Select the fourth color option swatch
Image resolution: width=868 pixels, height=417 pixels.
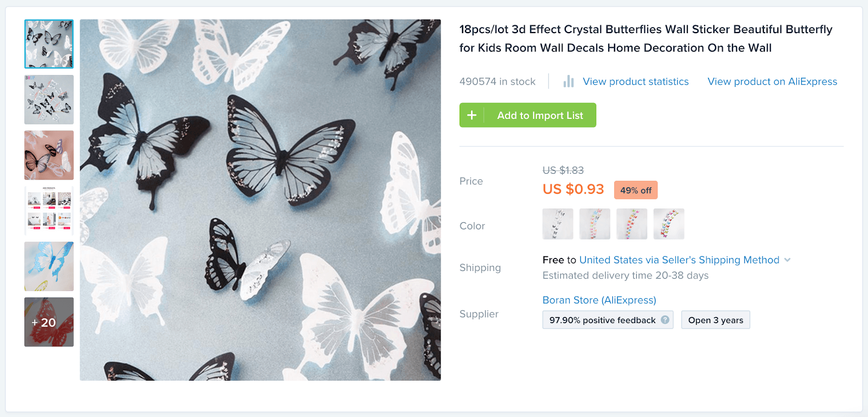(x=668, y=224)
